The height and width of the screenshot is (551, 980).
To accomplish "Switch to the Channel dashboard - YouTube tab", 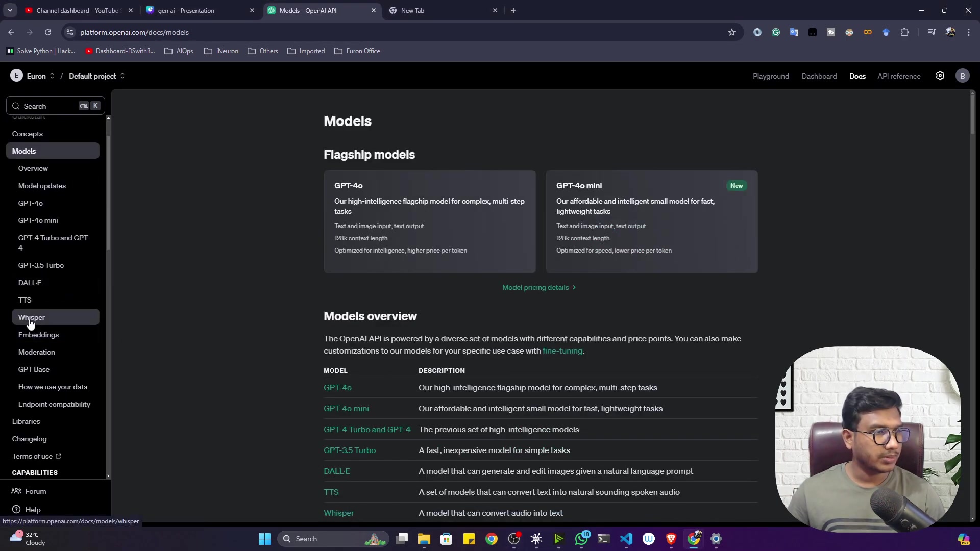I will pos(79,10).
